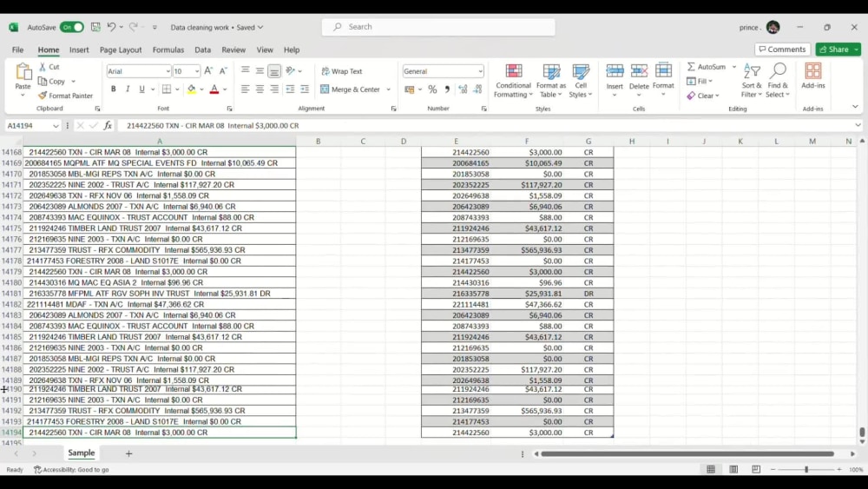Click the Search box
This screenshot has width=868, height=489.
click(438, 27)
